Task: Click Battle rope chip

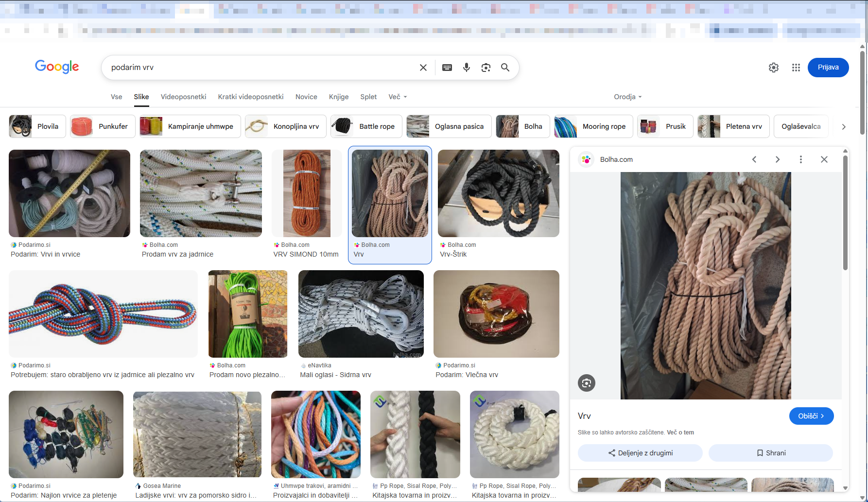Action: click(366, 126)
